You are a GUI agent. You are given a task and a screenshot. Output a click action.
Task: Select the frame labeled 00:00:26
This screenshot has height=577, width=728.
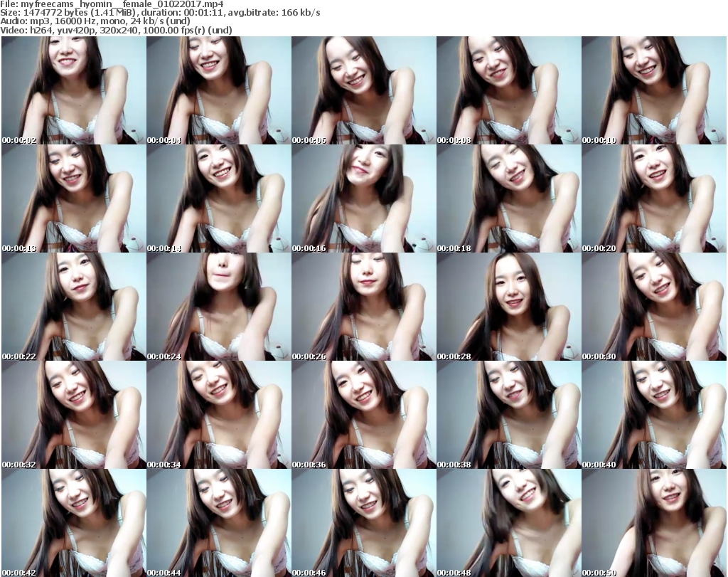point(363,307)
